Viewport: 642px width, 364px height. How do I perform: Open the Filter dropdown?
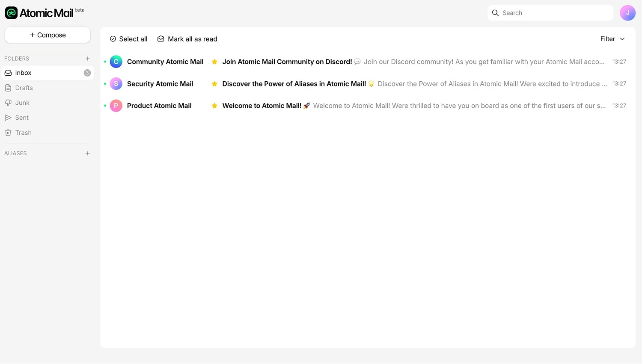coord(612,39)
